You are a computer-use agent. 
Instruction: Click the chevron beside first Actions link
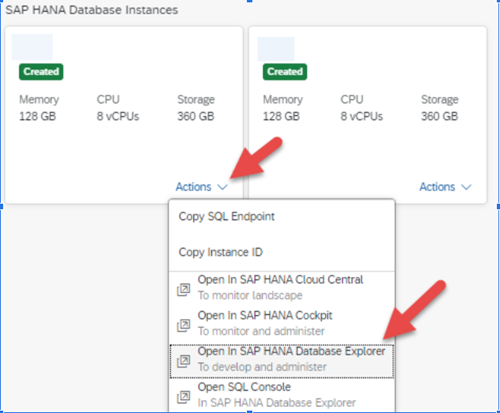[222, 187]
